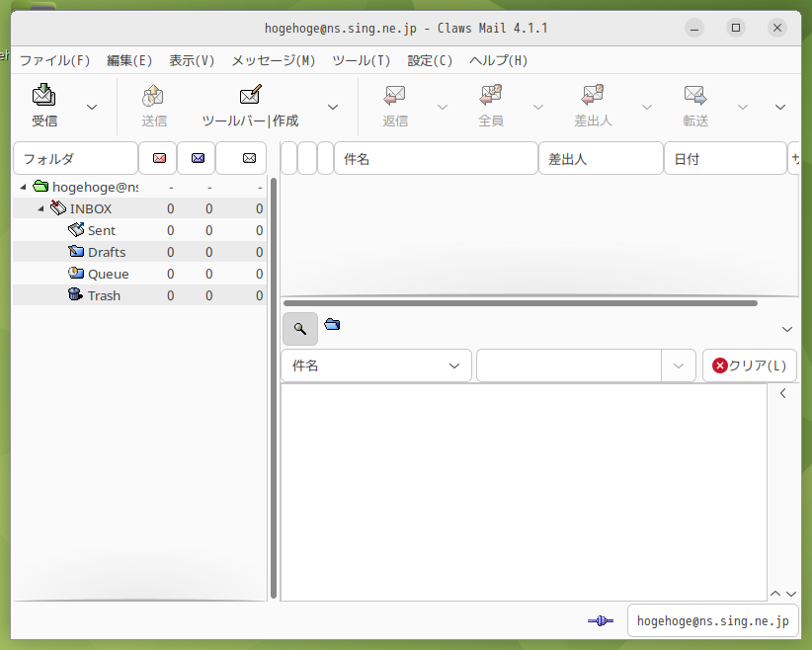Toggle the quick search magnifier button
The width and height of the screenshot is (812, 650).
[x=300, y=329]
